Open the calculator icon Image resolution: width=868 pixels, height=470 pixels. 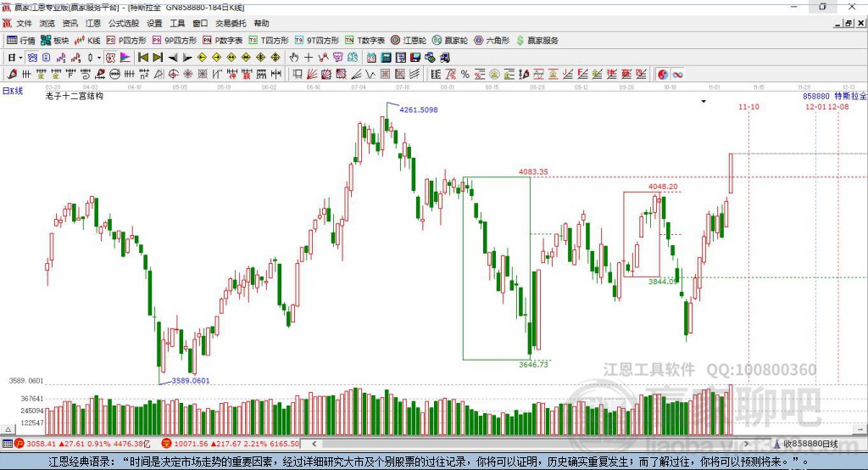pos(386,58)
